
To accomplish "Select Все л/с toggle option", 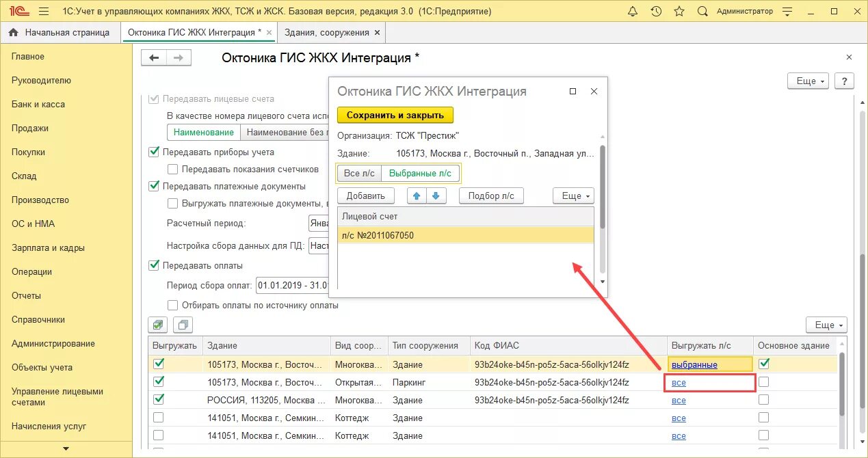I will [359, 173].
